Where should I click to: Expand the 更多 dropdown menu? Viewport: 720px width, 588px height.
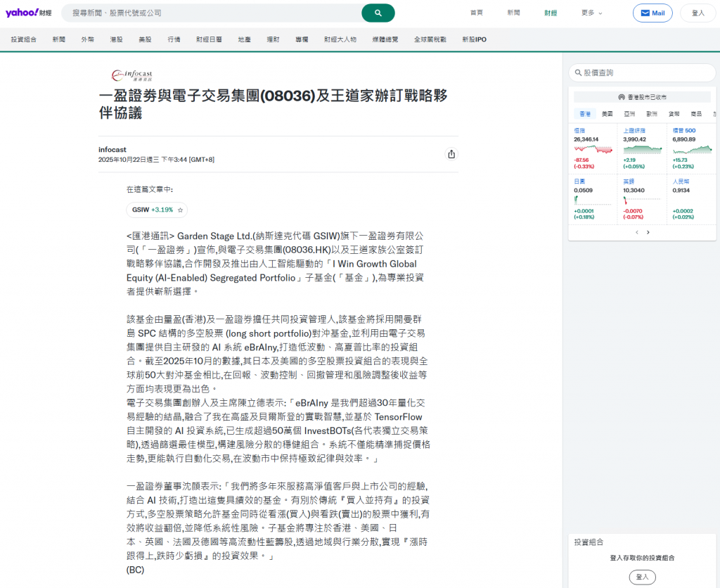coord(592,13)
